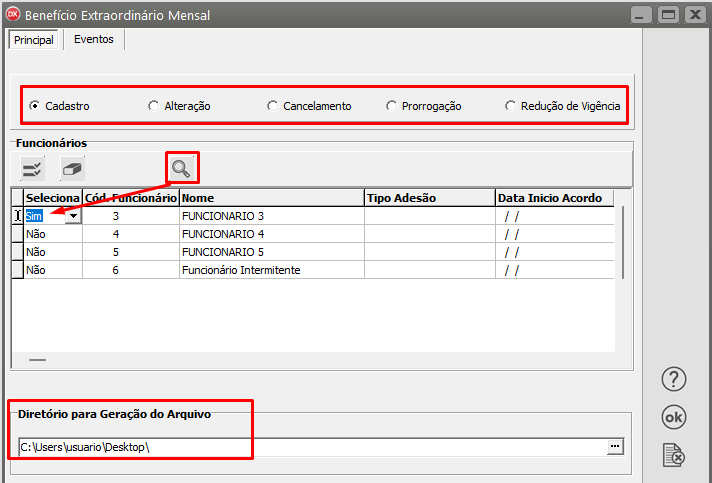Open the Principal tab

[34, 40]
